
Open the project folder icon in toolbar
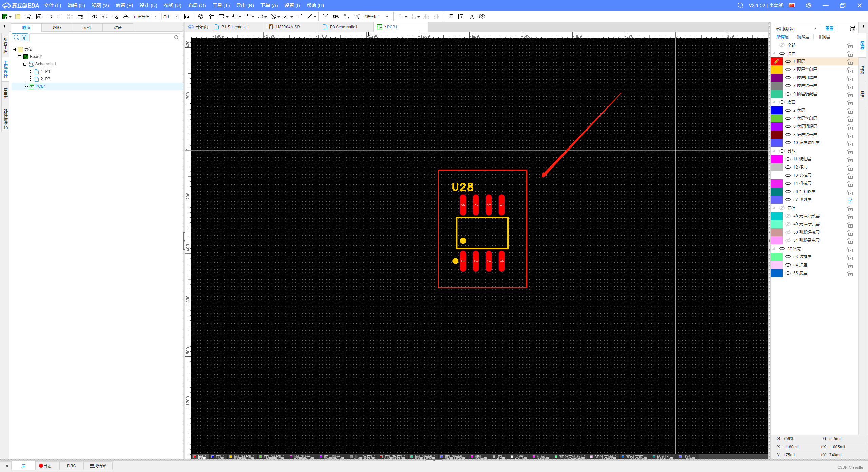18,16
